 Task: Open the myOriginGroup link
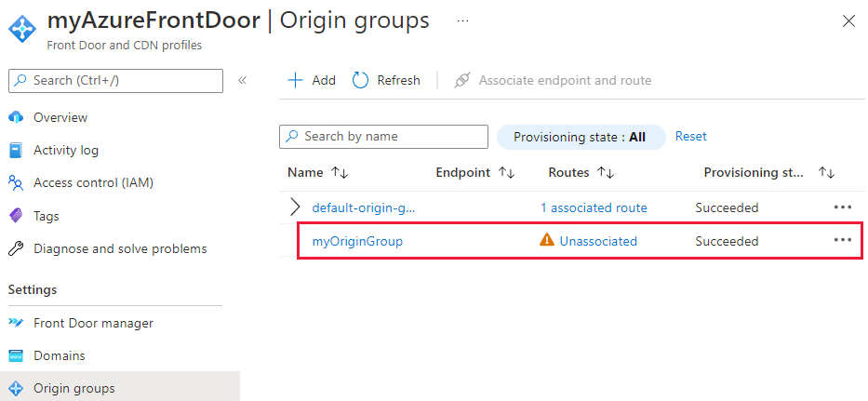point(357,241)
